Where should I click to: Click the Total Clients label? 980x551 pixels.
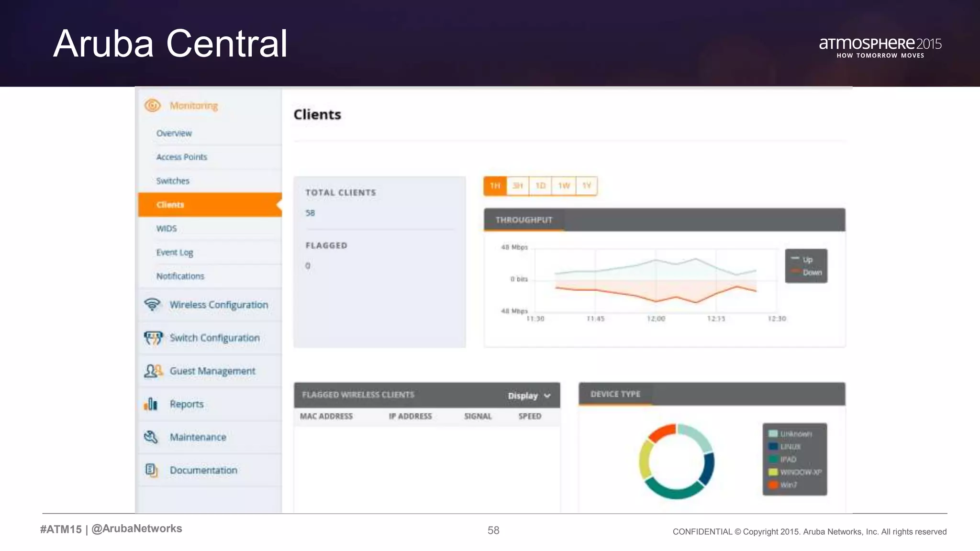341,193
